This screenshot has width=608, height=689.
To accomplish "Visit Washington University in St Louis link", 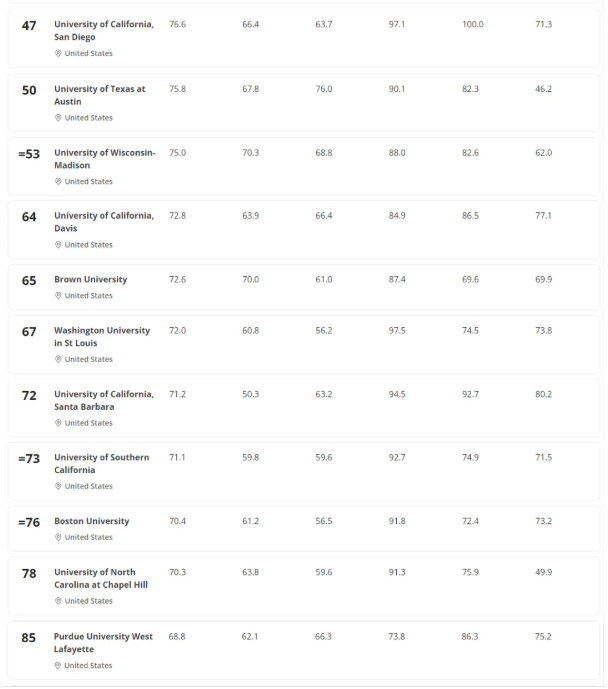I will click(x=102, y=336).
